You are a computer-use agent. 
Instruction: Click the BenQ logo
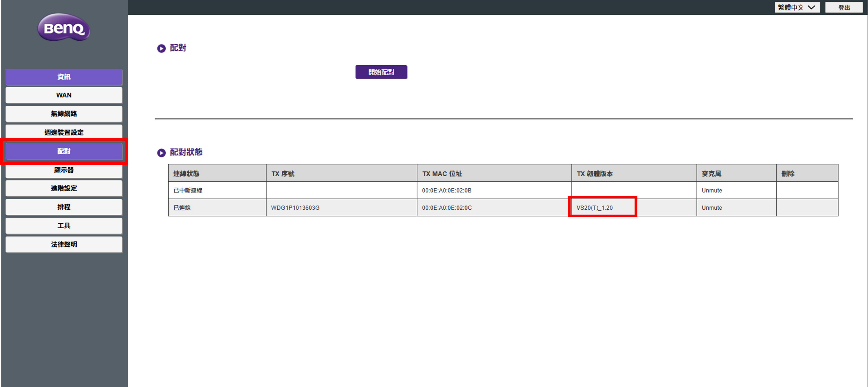[x=64, y=28]
